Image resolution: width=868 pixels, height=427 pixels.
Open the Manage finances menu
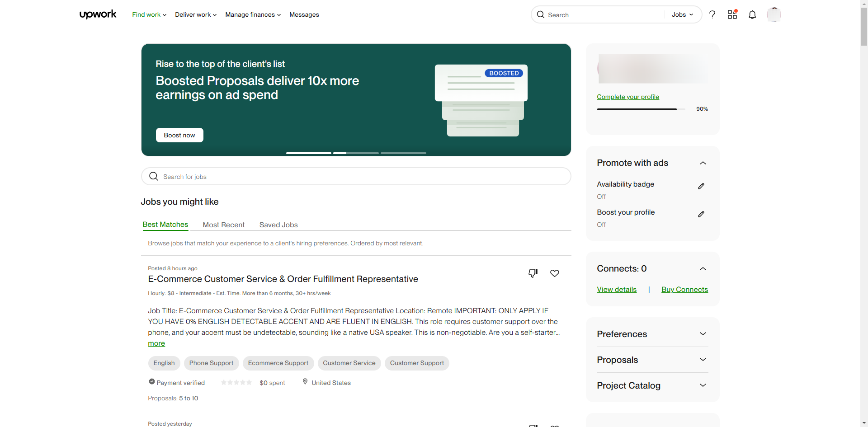tap(253, 14)
